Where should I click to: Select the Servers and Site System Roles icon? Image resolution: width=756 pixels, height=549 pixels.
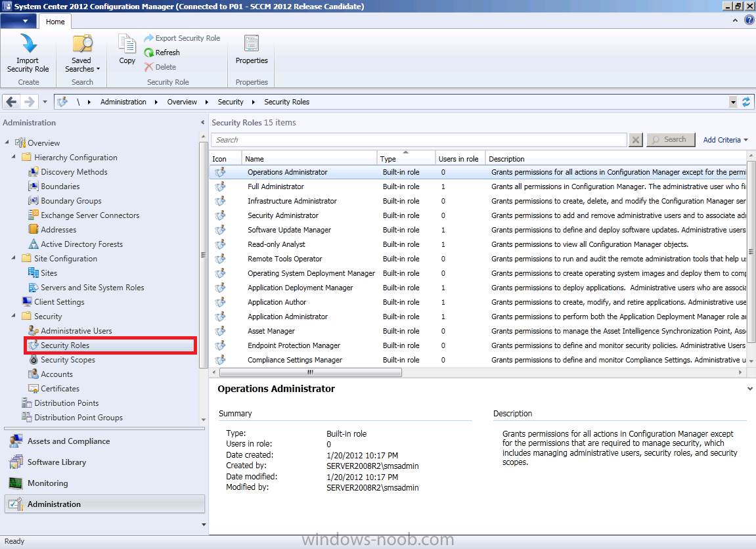(x=33, y=287)
